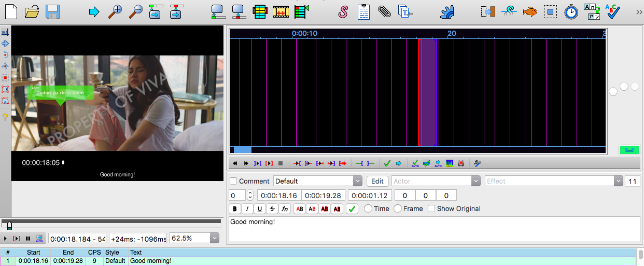Open the 62.5% video zoom dropdown
This screenshot has height=266, width=644.
(215, 238)
